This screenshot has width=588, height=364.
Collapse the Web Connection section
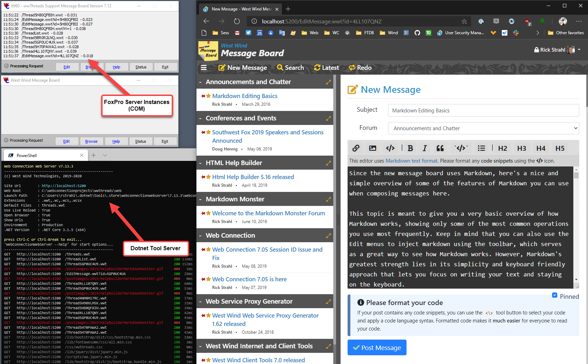(200, 236)
